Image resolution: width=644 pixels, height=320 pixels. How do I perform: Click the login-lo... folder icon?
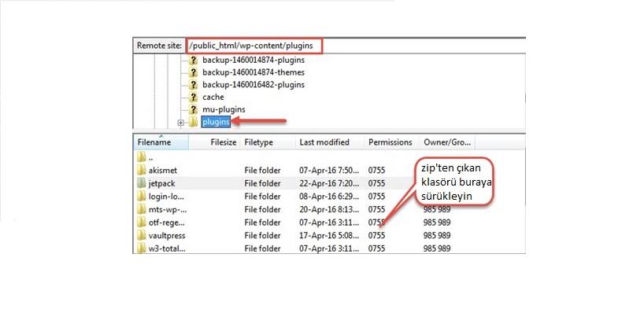(141, 196)
